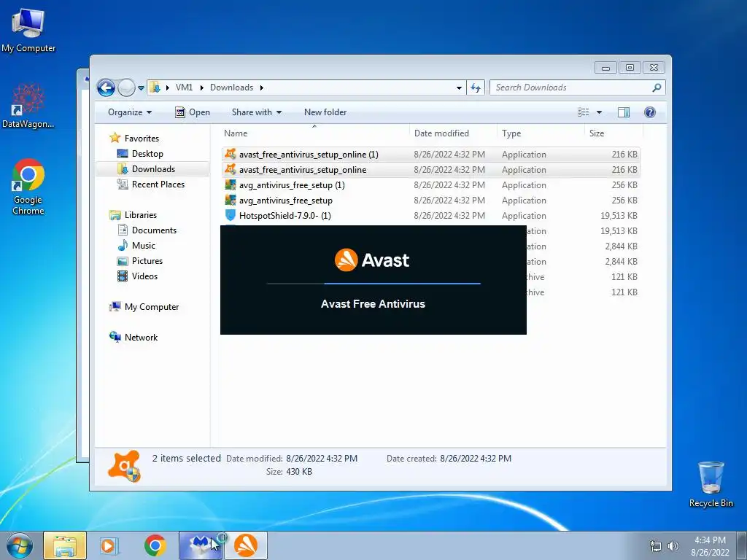Click Chrome icon in the taskbar
Viewport: 747px width, 560px height.
[155, 545]
